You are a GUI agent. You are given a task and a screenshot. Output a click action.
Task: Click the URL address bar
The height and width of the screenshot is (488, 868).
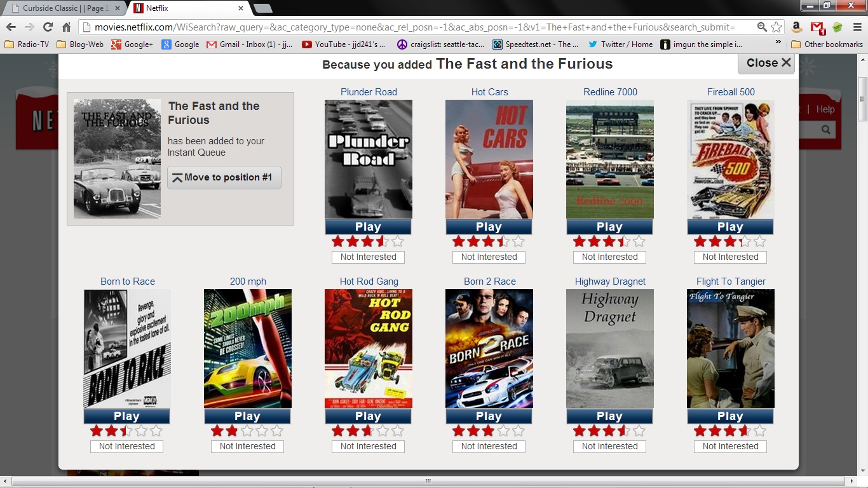point(416,27)
